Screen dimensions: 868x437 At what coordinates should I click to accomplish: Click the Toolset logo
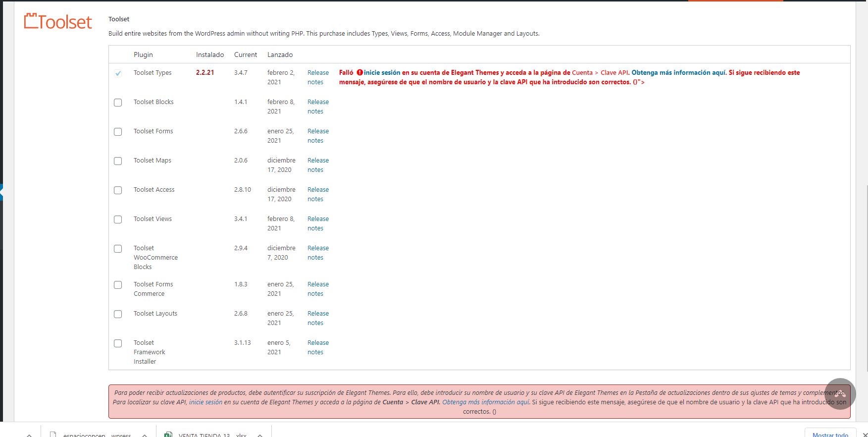click(x=58, y=22)
